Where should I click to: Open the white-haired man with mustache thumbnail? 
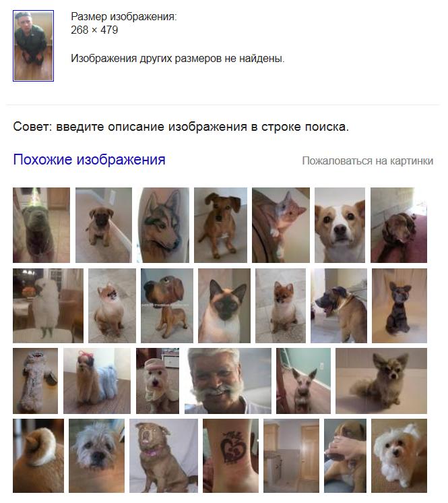coord(228,381)
